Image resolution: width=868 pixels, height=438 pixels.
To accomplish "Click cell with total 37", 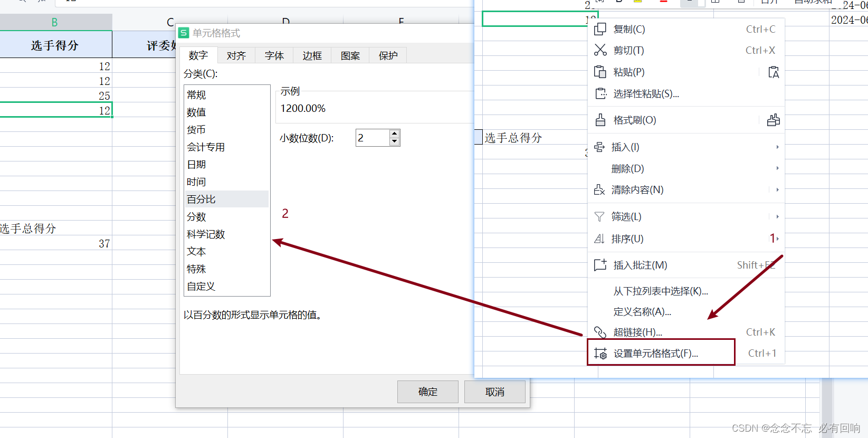I will pyautogui.click(x=55, y=243).
